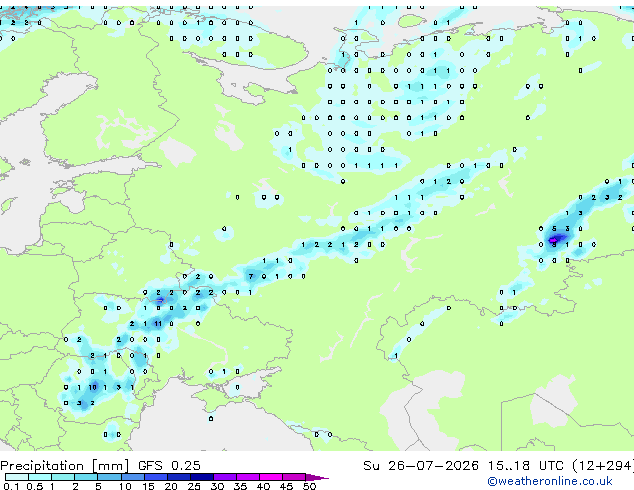Select the "35" legend scale label
This screenshot has height=490, width=634.
[x=240, y=486]
